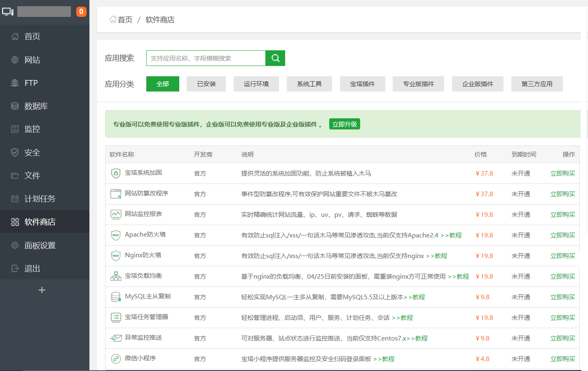Viewport: 588px width, 371px height.
Task: Click the logout icon beside 退出
Action: (x=15, y=268)
